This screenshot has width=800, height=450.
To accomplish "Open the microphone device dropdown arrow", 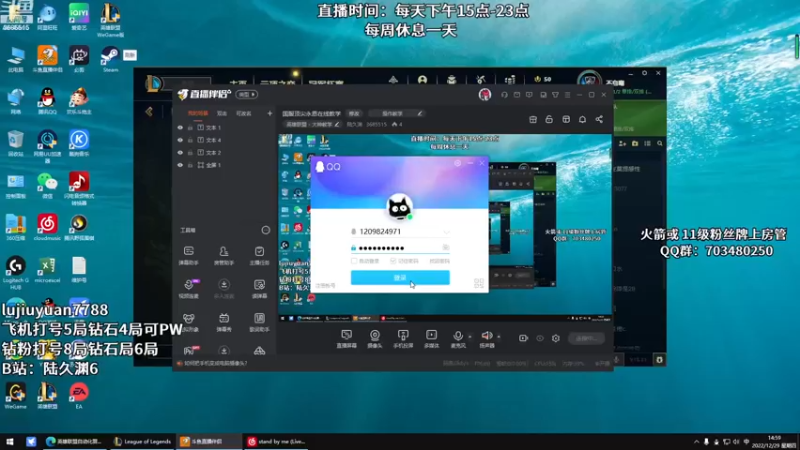I will click(469, 337).
